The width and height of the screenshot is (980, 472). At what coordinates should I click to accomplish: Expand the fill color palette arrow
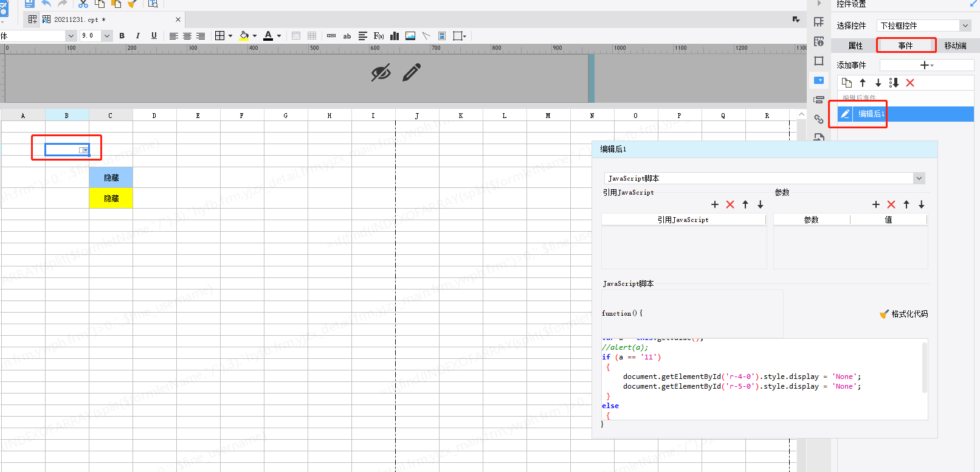(255, 36)
